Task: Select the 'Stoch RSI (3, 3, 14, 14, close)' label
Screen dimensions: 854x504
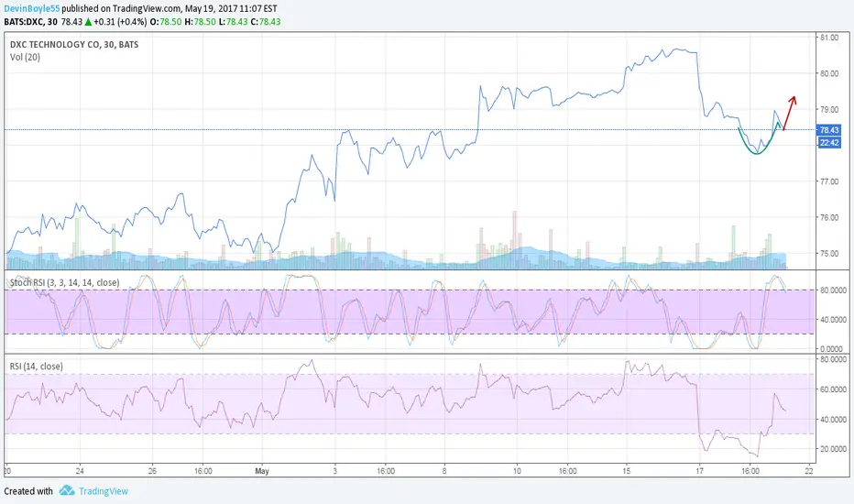Action: [x=65, y=283]
